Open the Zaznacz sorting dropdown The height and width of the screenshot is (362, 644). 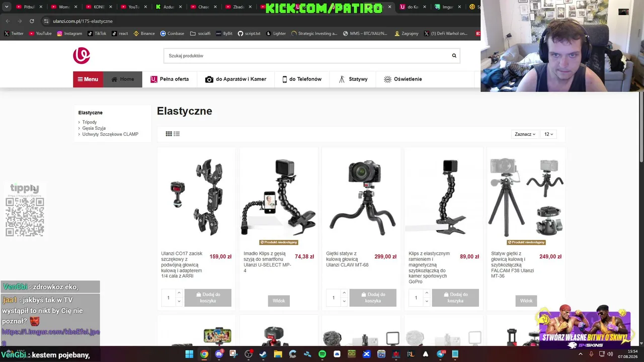[x=525, y=134]
